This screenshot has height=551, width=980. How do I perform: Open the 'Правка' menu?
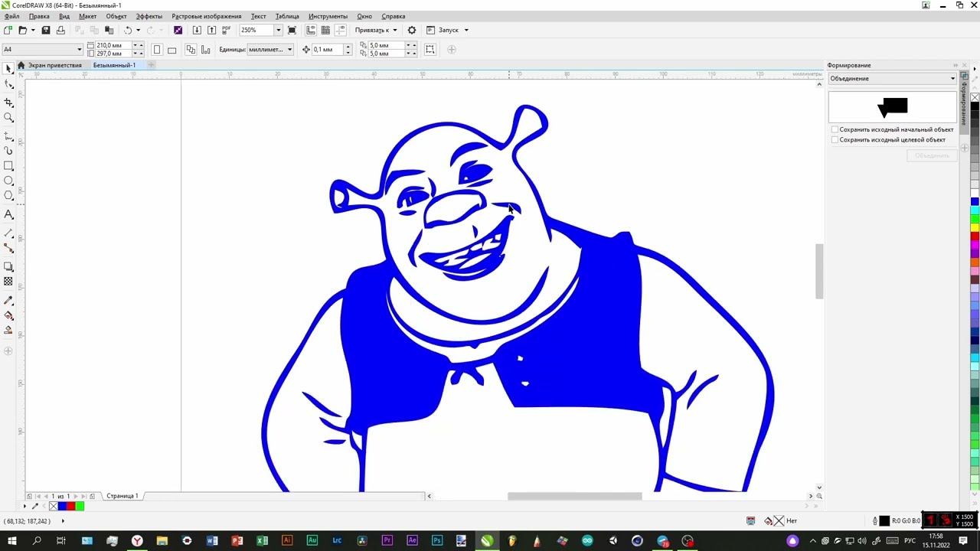click(x=39, y=16)
